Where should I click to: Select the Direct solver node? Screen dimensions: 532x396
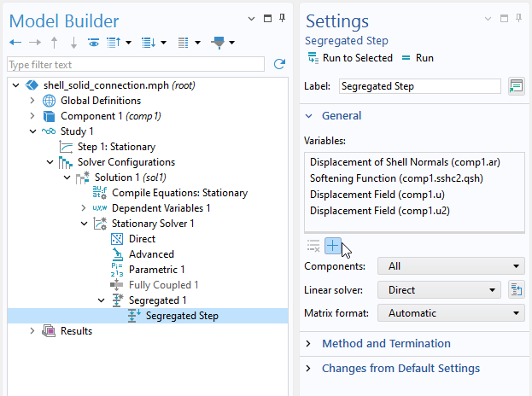(142, 239)
